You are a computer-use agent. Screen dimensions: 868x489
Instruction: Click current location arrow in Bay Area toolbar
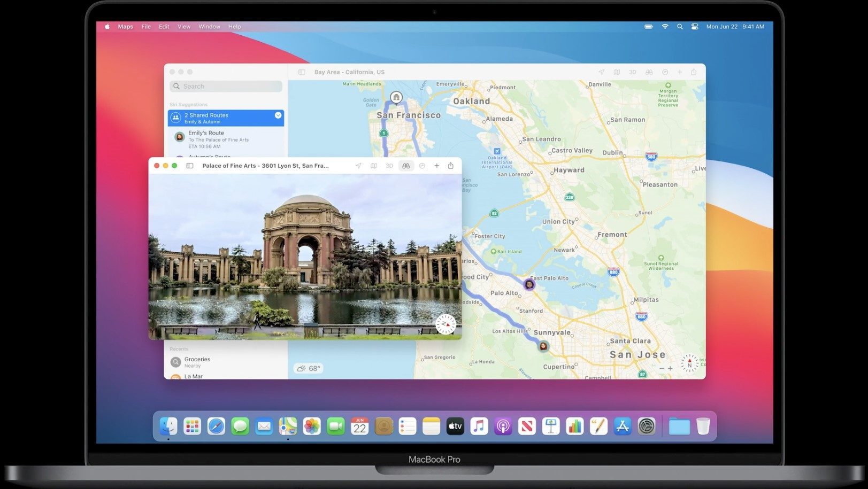601,72
